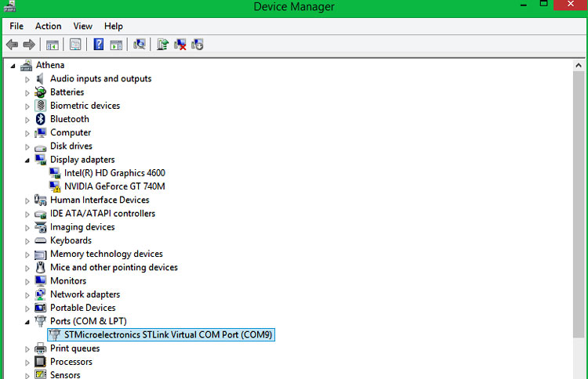Click the Network adapters icon

point(40,294)
